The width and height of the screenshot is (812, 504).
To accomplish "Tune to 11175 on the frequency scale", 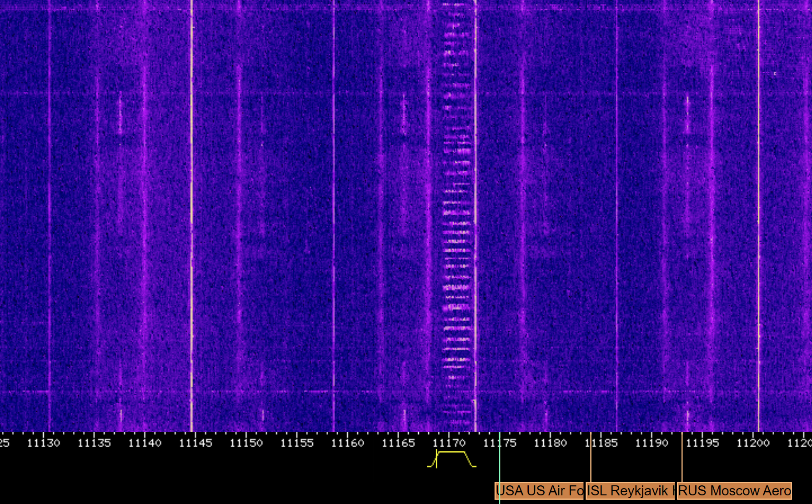I will (x=500, y=443).
